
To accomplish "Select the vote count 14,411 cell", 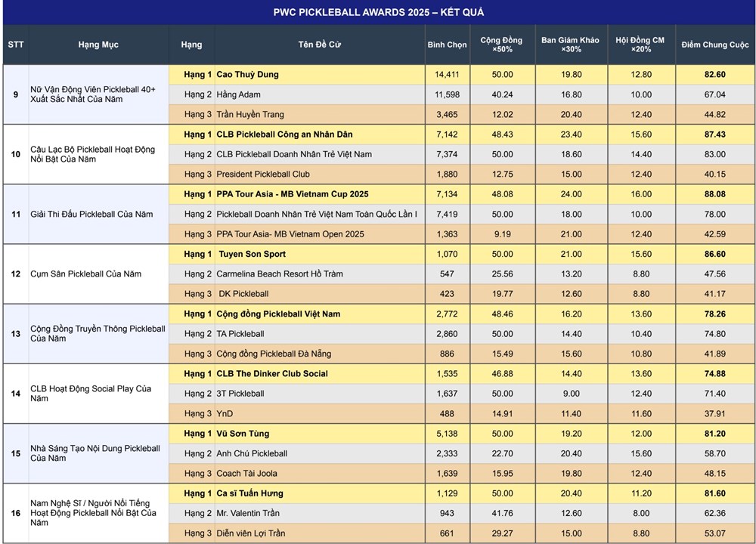I will click(x=447, y=75).
